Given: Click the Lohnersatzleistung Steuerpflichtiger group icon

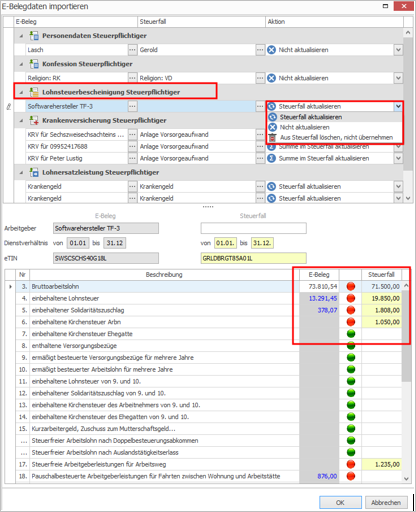Looking at the screenshot, I should (34, 172).
